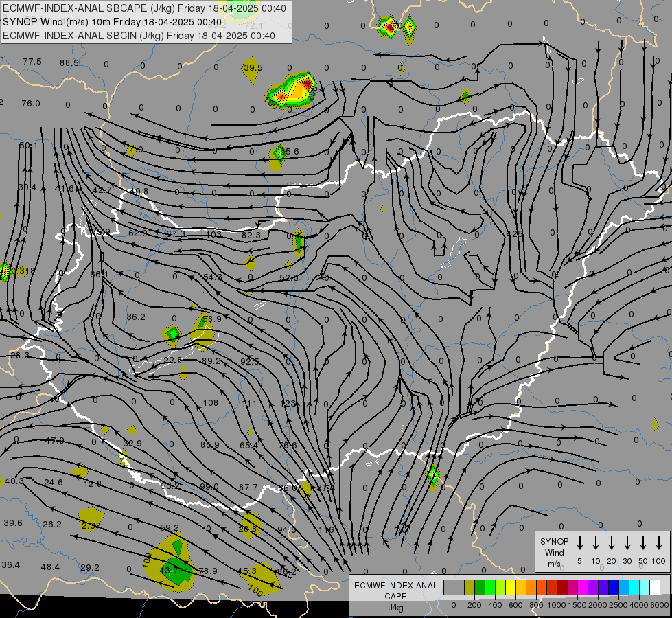Pick the olive swatch in the CAPE legend
Screen dimensions: 672x618
tap(470, 587)
